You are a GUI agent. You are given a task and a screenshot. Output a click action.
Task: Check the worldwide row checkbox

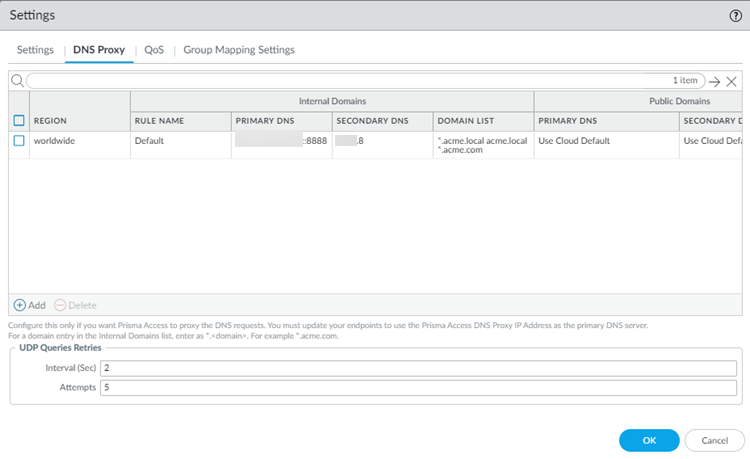19,141
